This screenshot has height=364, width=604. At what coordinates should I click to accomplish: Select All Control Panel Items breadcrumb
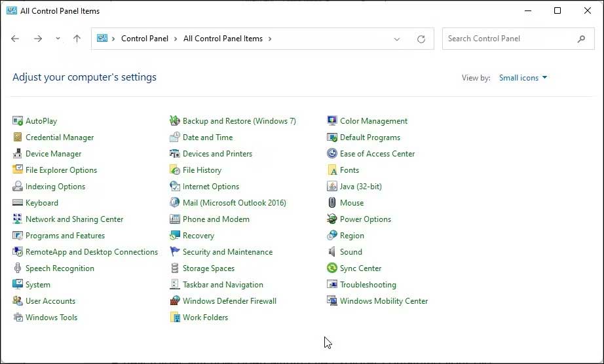click(223, 39)
